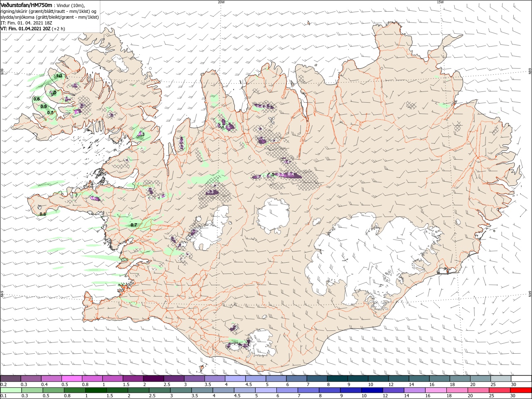The image size is (532, 399).
Task: Click the deep blue swatch labeled 10 in rain scale
Action: 372,390
